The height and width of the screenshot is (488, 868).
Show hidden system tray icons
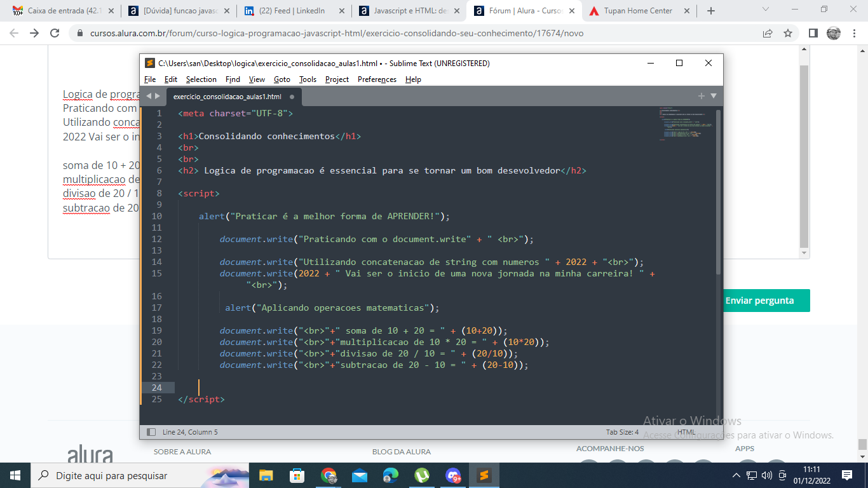[x=736, y=475]
